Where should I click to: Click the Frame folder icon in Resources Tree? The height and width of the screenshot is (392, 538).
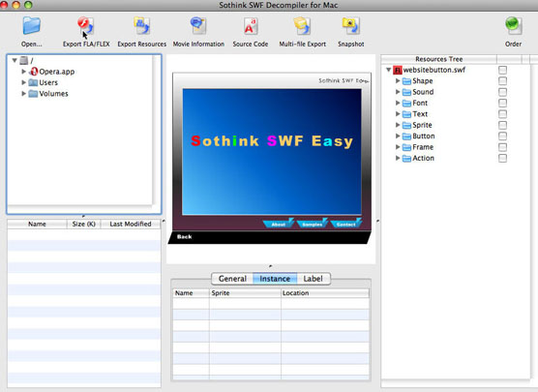406,147
